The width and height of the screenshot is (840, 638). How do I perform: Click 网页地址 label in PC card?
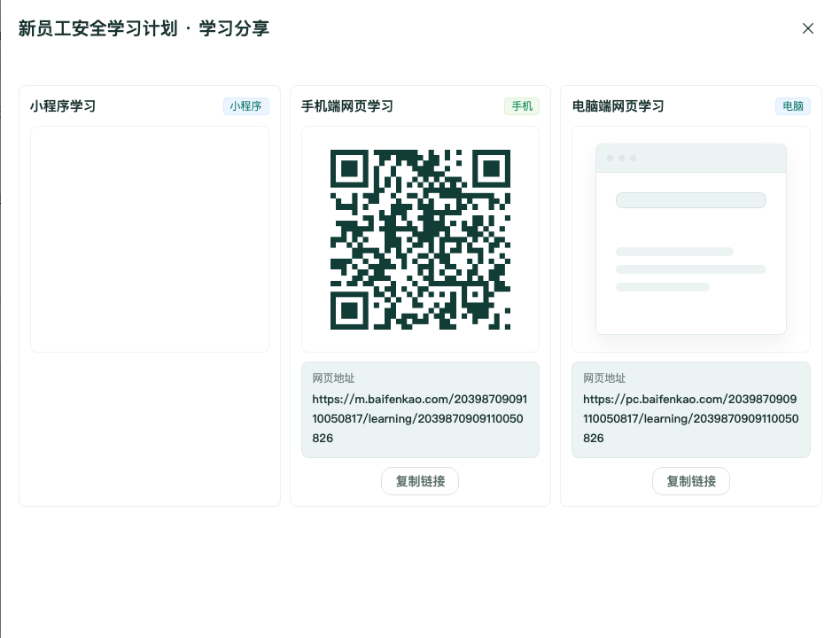[x=604, y=378]
